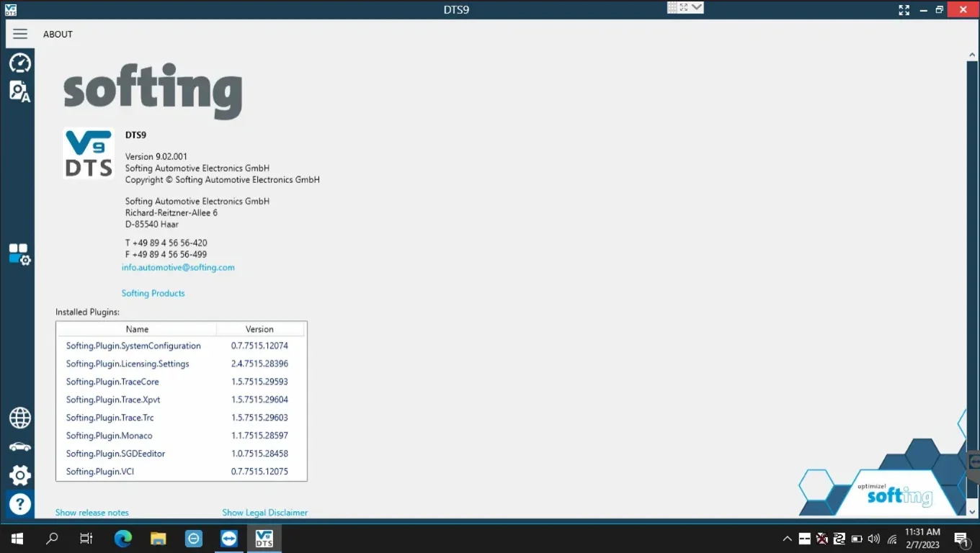Toggle full screen mode in title bar
980x553 pixels.
904,10
